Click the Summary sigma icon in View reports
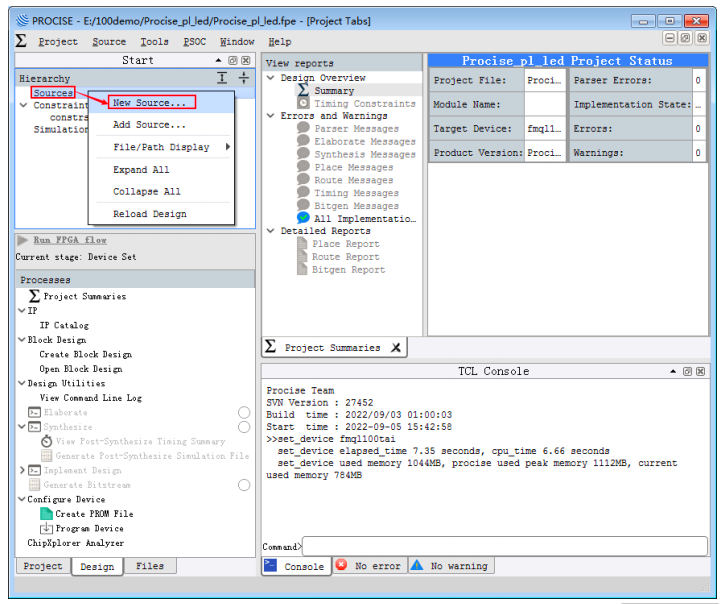 pos(303,90)
